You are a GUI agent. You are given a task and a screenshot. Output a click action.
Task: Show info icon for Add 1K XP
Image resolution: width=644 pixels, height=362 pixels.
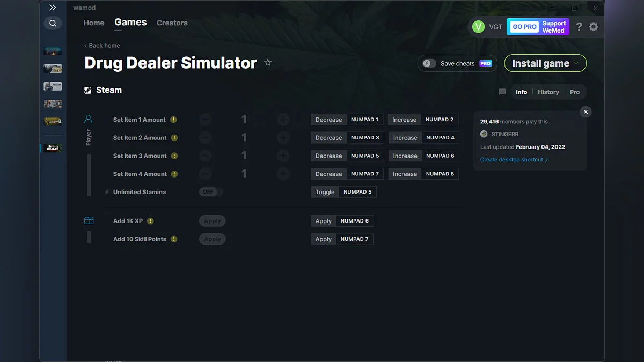pyautogui.click(x=150, y=221)
